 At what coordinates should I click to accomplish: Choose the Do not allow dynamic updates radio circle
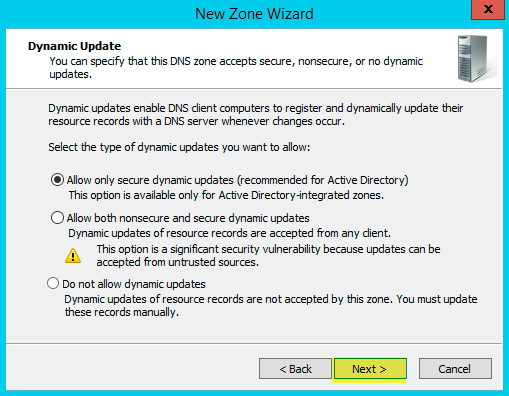click(x=53, y=283)
